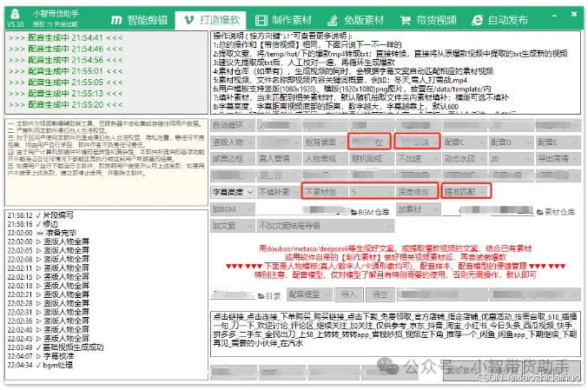Viewport: 588px width, 390px height.
Task: Click the BGM仓库 folder icon
Action: [354, 212]
